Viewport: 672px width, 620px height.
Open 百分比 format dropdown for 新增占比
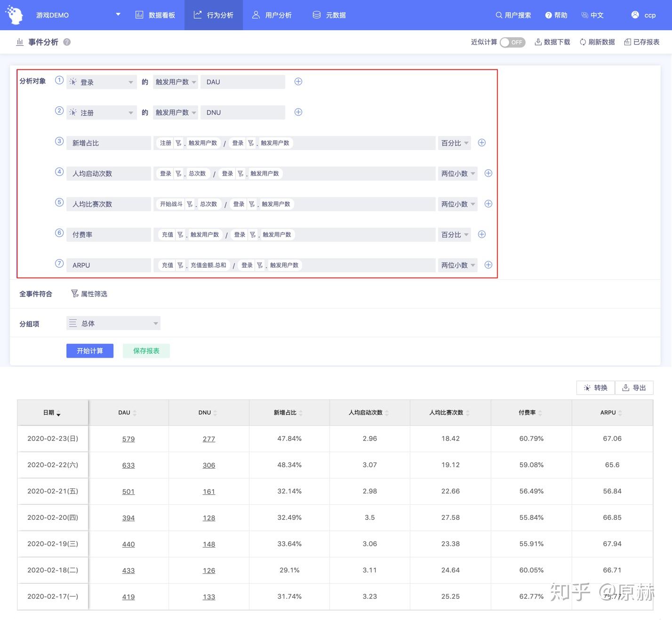pyautogui.click(x=454, y=143)
